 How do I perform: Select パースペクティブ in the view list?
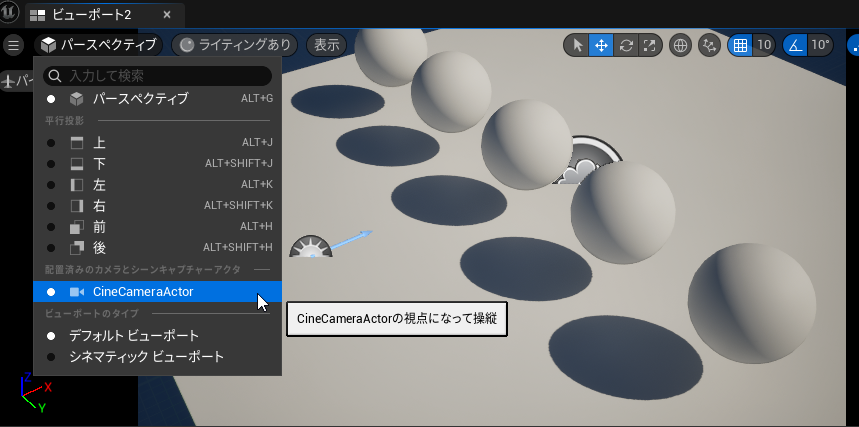(x=158, y=99)
